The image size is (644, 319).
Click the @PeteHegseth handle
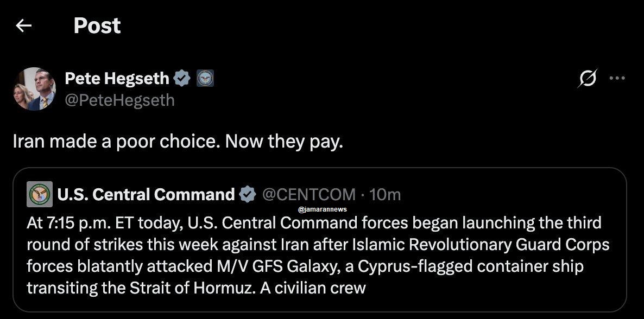[x=119, y=100]
